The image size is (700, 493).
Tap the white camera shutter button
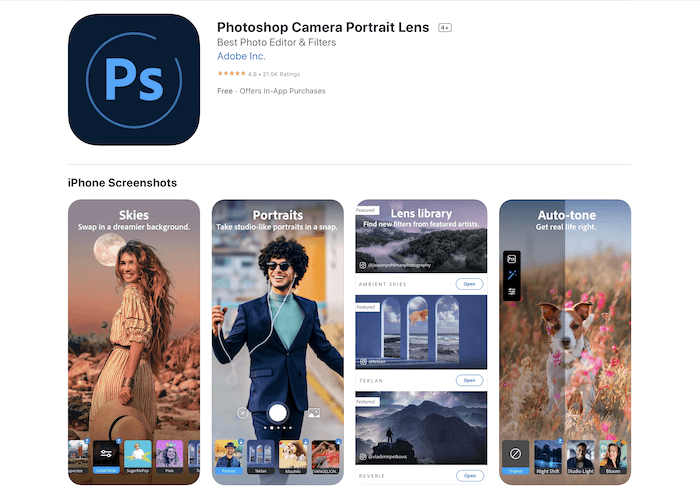tap(278, 411)
